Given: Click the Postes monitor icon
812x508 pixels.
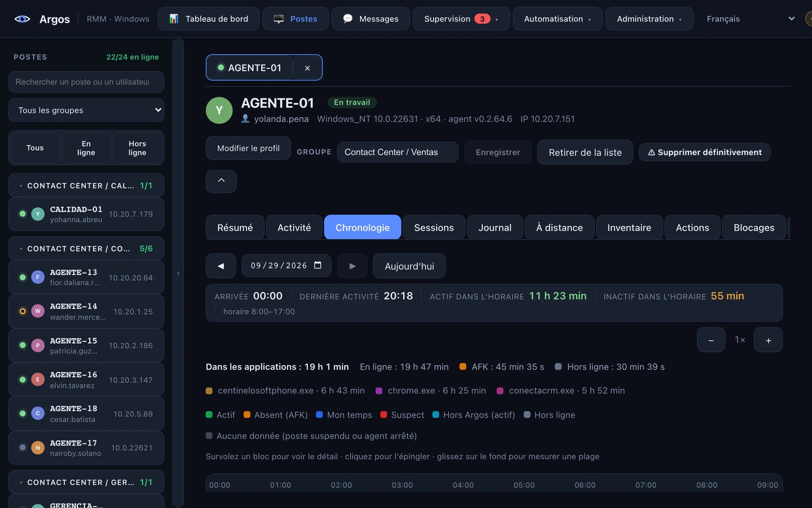Looking at the screenshot, I should pyautogui.click(x=278, y=19).
